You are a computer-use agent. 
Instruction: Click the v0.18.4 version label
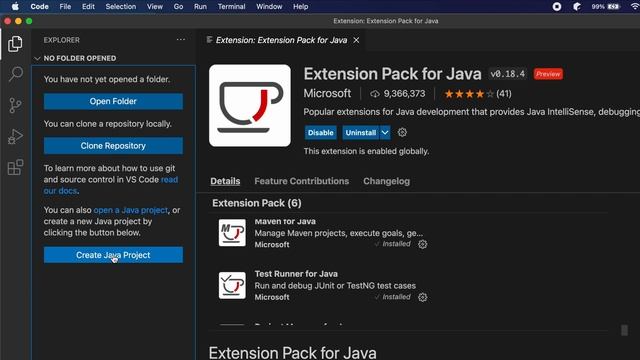[508, 74]
